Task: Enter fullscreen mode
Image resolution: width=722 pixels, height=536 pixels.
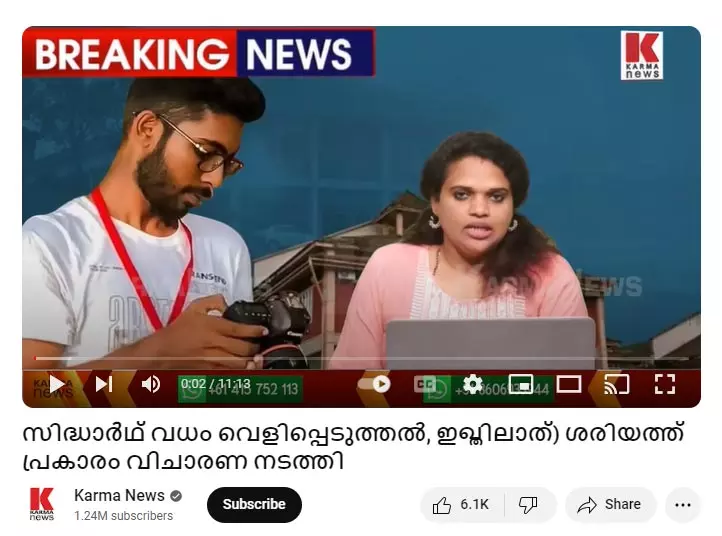Action: 665,384
